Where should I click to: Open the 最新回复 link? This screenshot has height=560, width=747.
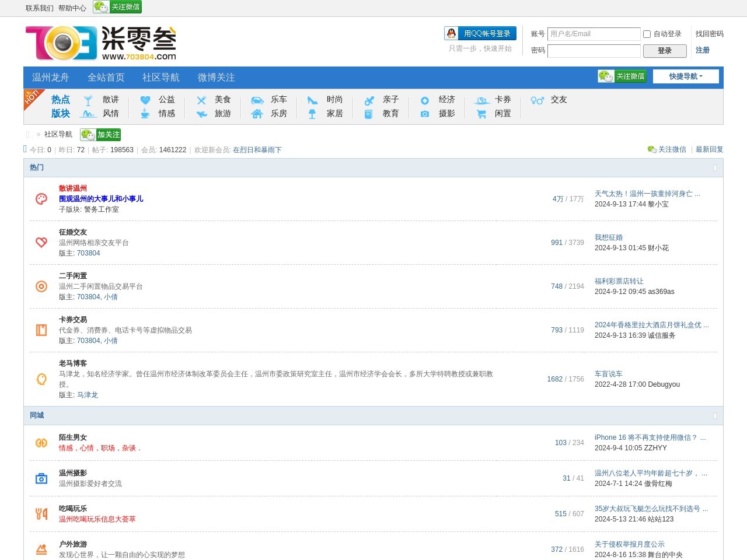pos(709,149)
